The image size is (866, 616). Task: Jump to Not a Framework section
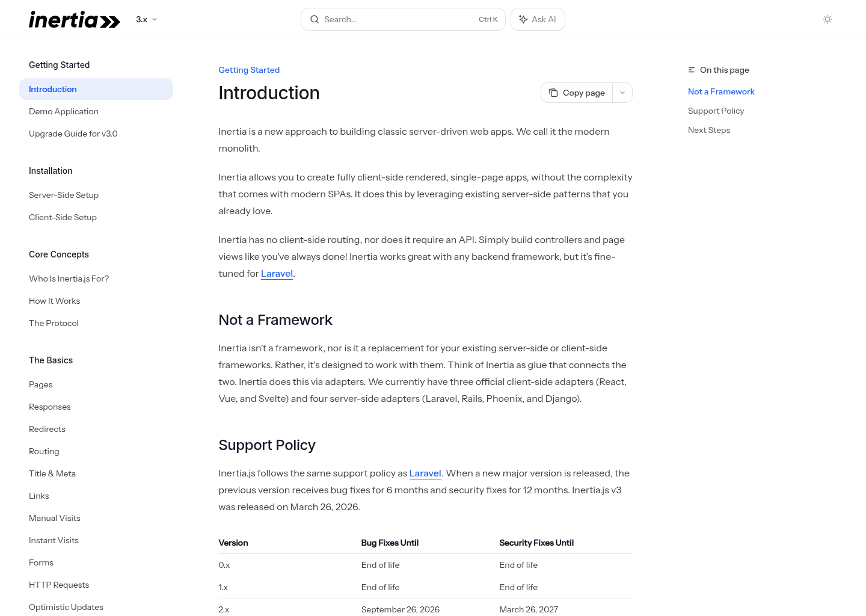[x=721, y=91]
